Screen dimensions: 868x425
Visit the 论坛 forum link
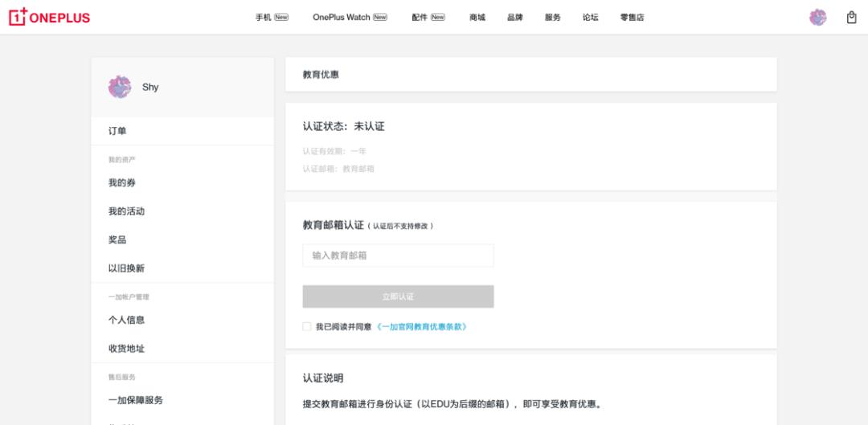pyautogui.click(x=591, y=17)
